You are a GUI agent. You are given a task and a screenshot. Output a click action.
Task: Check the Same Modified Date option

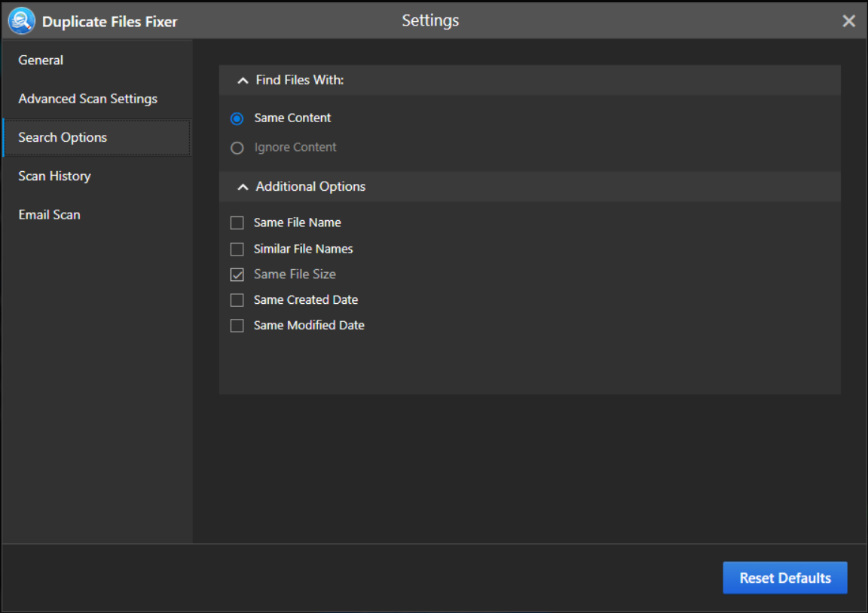pos(237,326)
